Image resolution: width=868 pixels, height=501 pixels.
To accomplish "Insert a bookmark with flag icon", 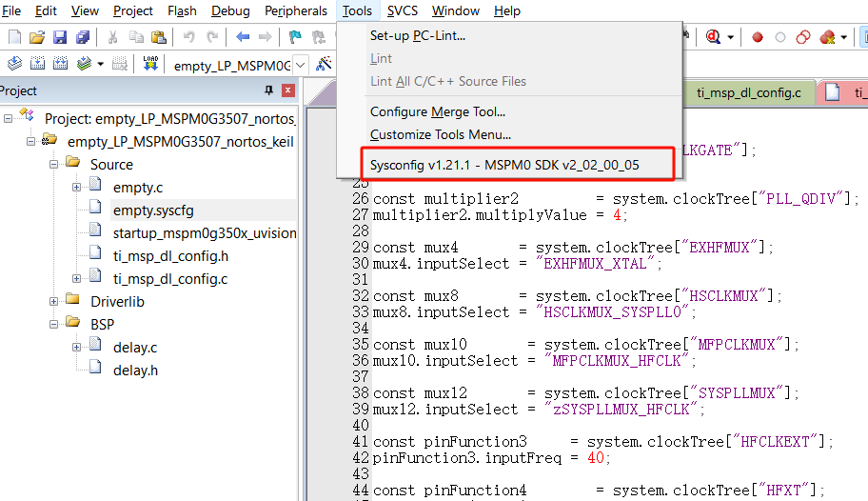I will pos(295,37).
